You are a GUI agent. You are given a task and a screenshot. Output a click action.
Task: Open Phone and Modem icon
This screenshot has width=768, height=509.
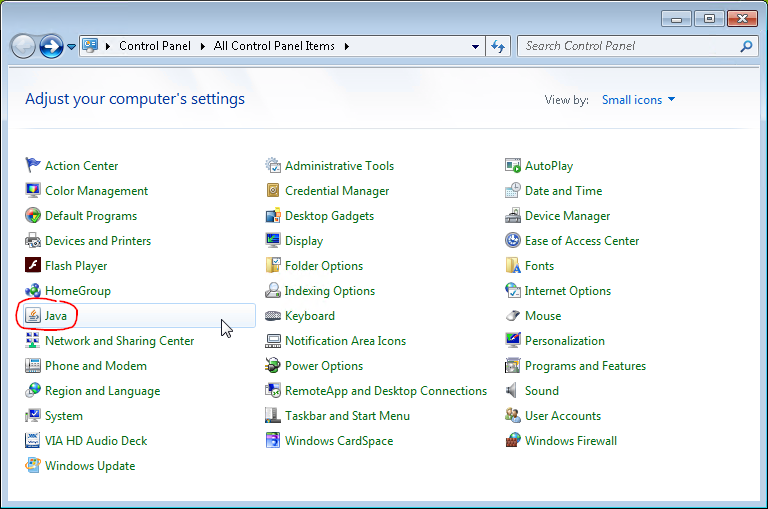(33, 365)
